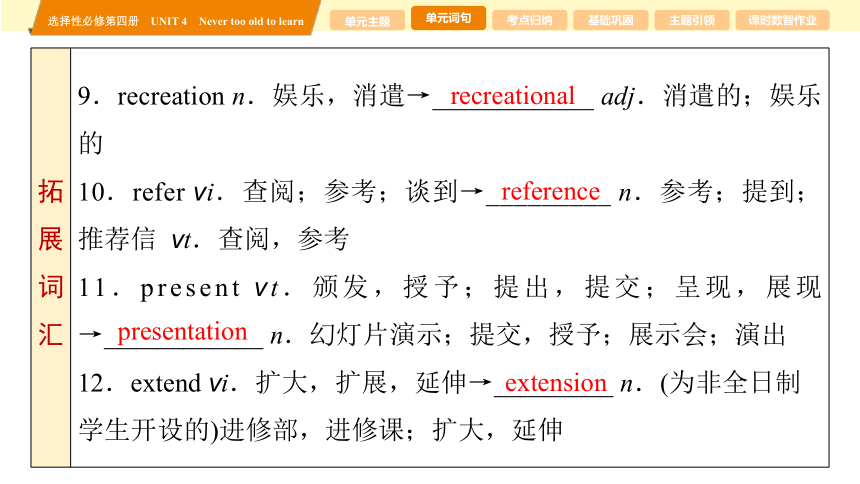Click the red answer 'recreational'
Viewport: 860px width, 484px height.
[x=512, y=96]
